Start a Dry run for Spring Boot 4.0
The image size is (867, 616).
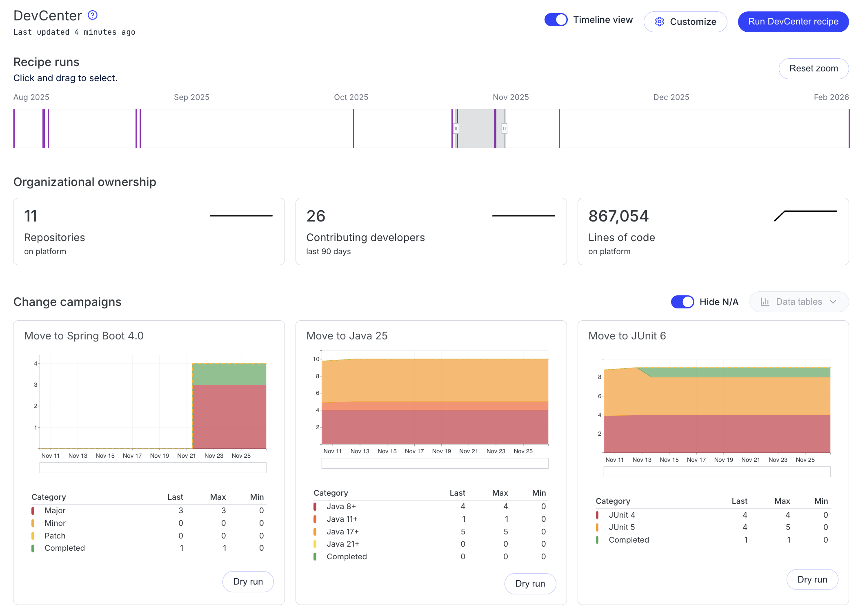point(248,582)
